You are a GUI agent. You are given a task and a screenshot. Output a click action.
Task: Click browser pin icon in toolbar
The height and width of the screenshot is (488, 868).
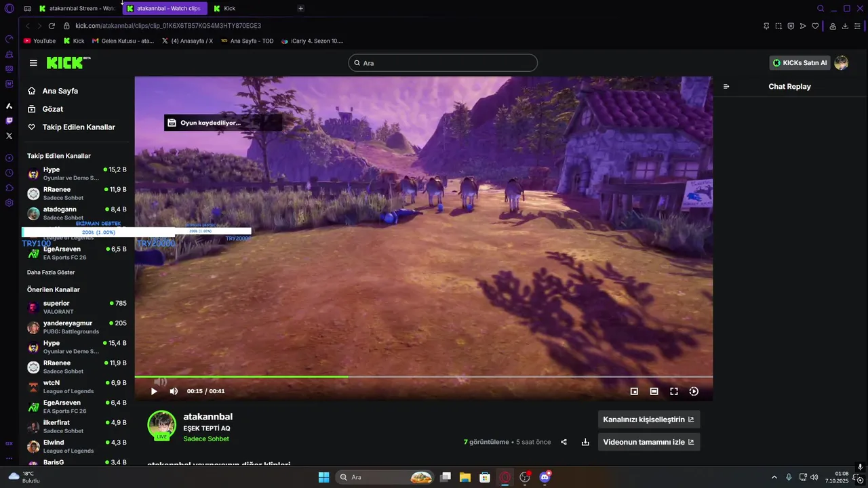coord(766,26)
